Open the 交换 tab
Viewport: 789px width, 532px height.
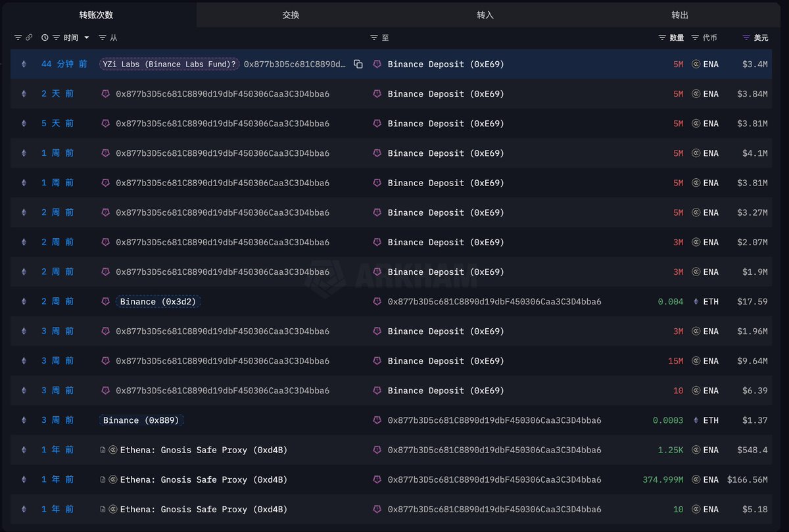(291, 14)
